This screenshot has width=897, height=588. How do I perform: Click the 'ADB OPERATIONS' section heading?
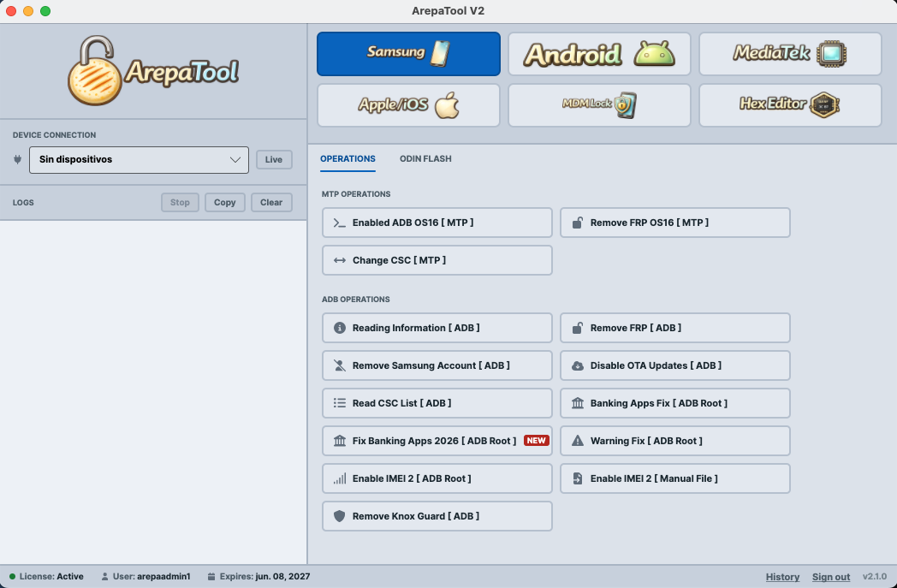click(x=356, y=300)
